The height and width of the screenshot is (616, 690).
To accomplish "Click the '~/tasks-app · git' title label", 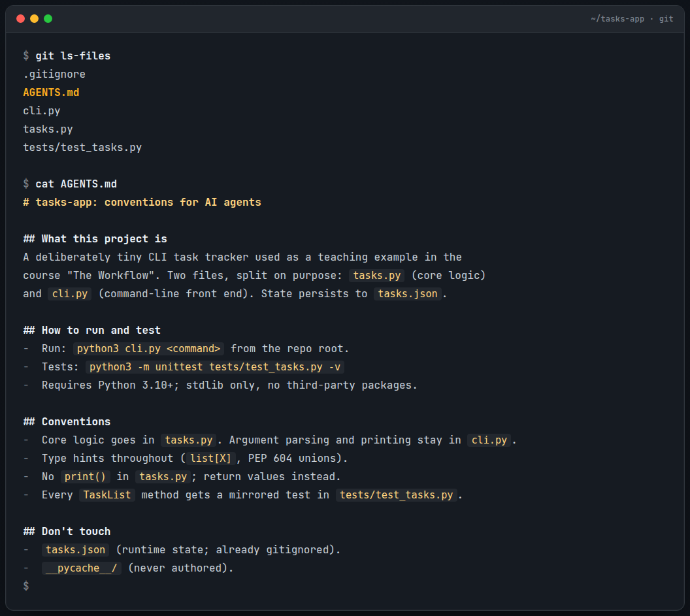I will click(632, 18).
